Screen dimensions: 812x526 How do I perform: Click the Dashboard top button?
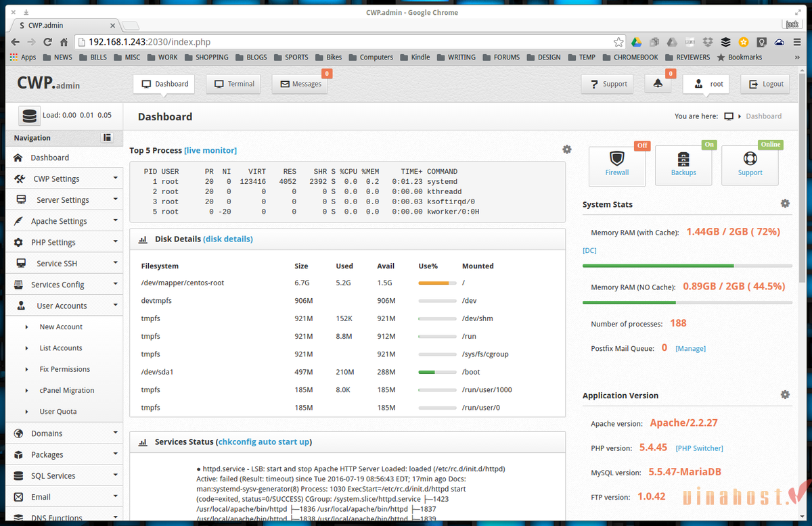coord(164,85)
